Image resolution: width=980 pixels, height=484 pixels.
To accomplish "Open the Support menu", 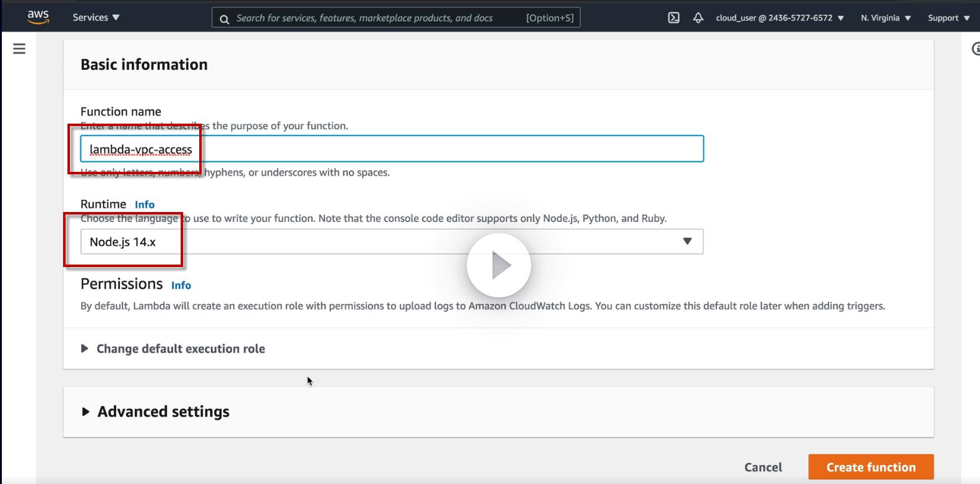I will [x=948, y=18].
